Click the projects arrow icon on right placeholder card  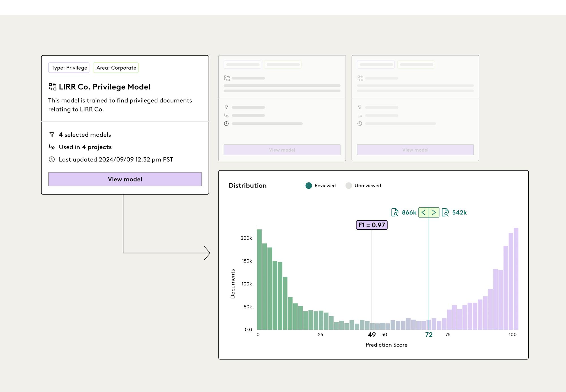[360, 115]
